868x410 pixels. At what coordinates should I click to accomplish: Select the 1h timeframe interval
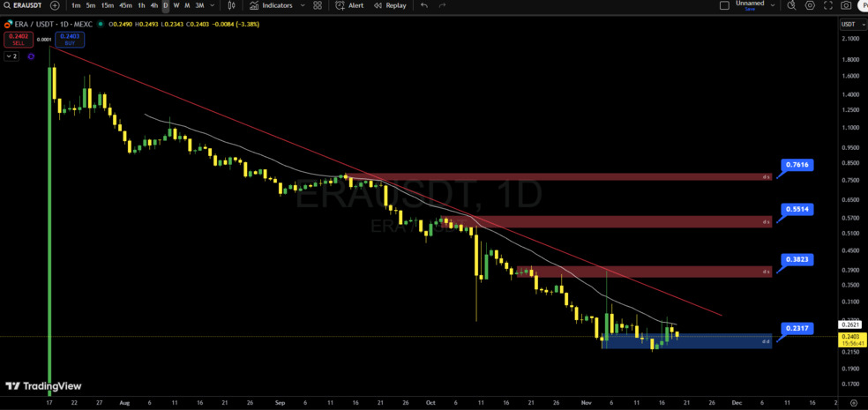pos(141,5)
